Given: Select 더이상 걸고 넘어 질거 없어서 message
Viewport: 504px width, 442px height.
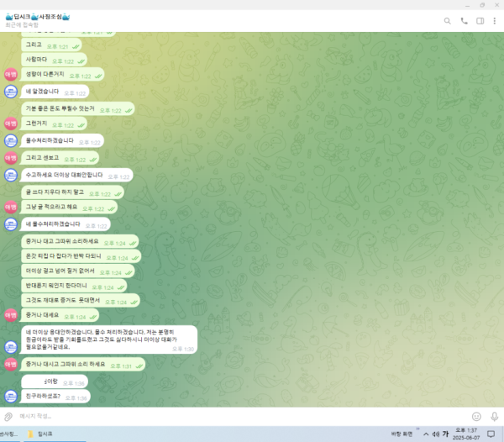Looking at the screenshot, I should 78,271.
